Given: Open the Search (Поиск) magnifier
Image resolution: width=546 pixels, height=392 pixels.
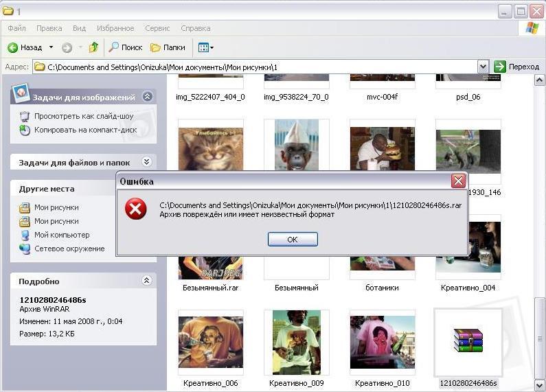Looking at the screenshot, I should (x=113, y=47).
